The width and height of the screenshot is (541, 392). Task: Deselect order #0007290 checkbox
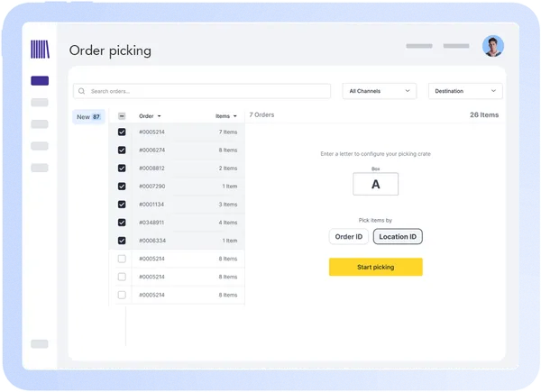(122, 187)
